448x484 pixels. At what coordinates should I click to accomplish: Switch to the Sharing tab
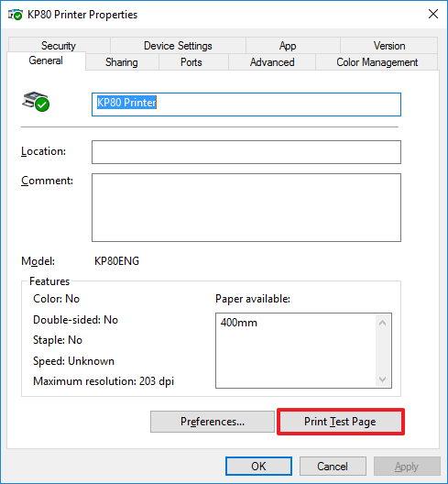122,62
